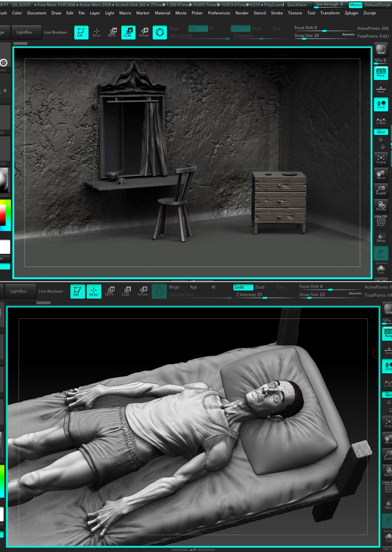Click the Menus button
The height and width of the screenshot is (552, 392).
click(x=355, y=5)
